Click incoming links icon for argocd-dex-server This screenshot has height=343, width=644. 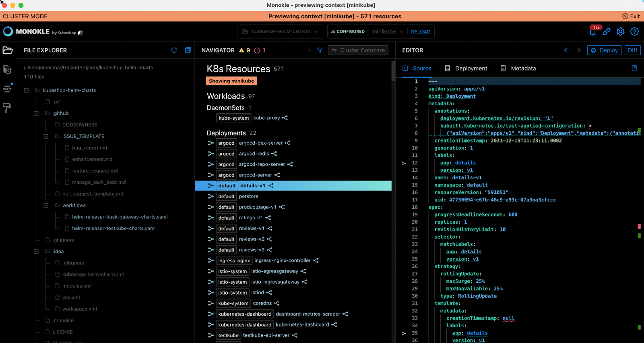click(211, 143)
